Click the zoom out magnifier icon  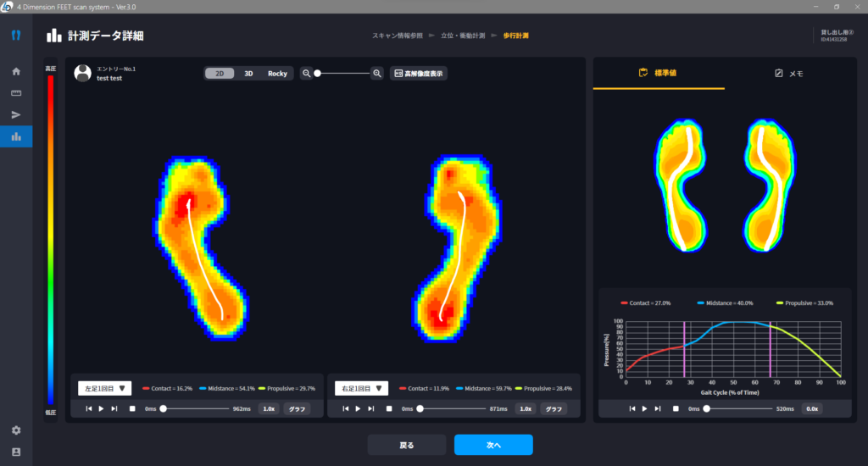[x=307, y=74]
